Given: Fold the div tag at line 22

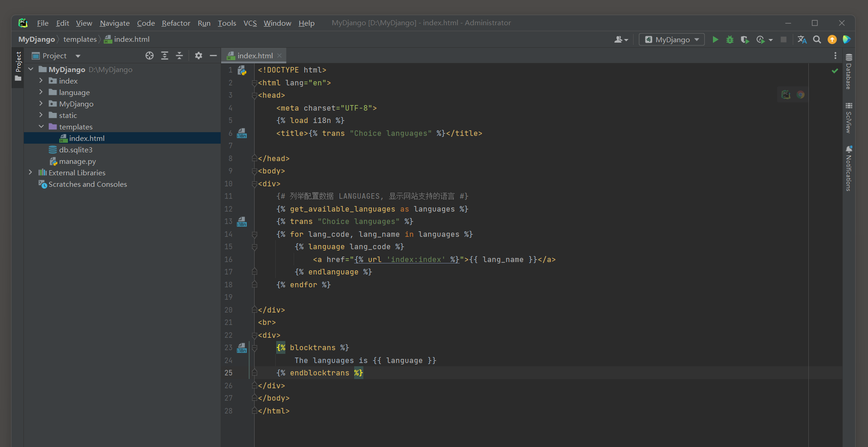Looking at the screenshot, I should [x=254, y=335].
